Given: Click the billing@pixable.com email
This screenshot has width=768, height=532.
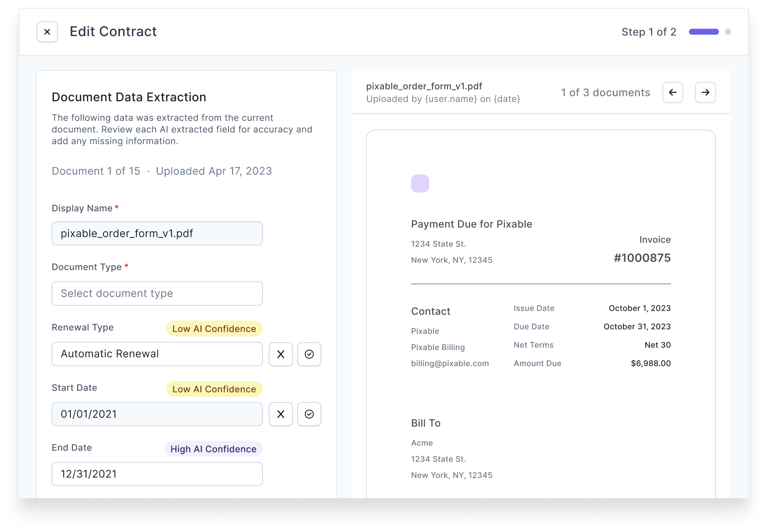Looking at the screenshot, I should tap(450, 364).
